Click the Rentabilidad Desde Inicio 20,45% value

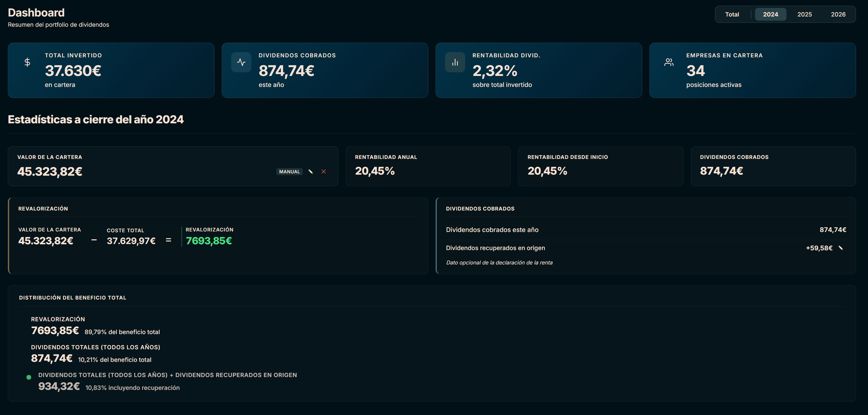click(547, 171)
